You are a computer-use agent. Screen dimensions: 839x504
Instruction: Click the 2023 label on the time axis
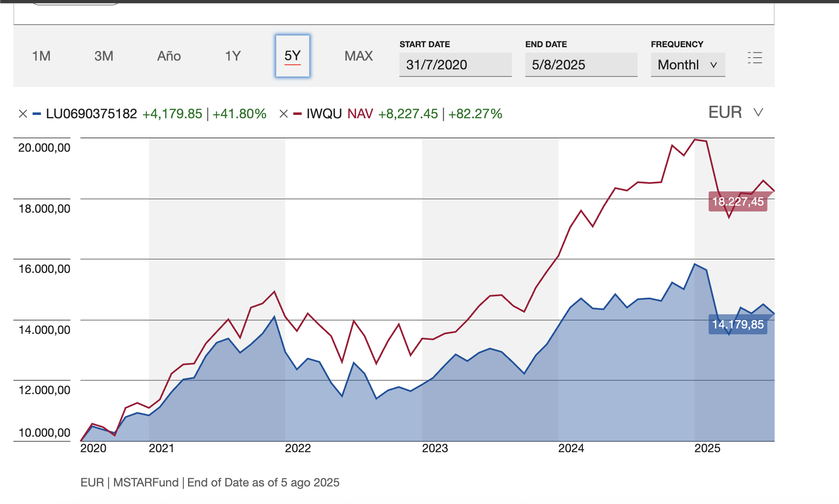click(x=435, y=448)
